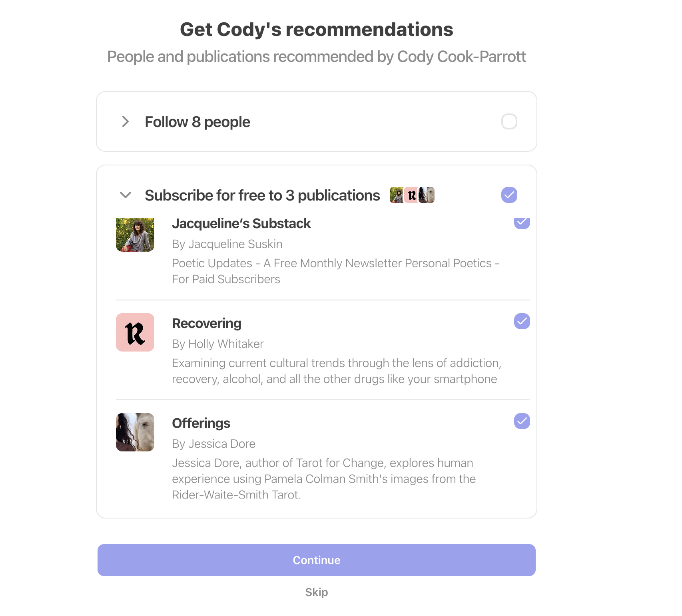This screenshot has width=682, height=616.
Task: Click small Jacqueline avatar in publications header
Action: [x=397, y=195]
